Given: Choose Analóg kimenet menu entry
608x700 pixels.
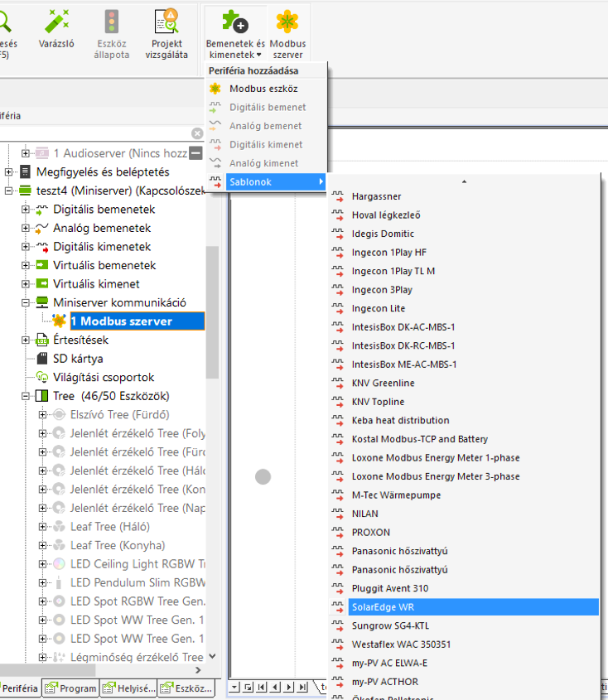Looking at the screenshot, I should click(x=267, y=163).
